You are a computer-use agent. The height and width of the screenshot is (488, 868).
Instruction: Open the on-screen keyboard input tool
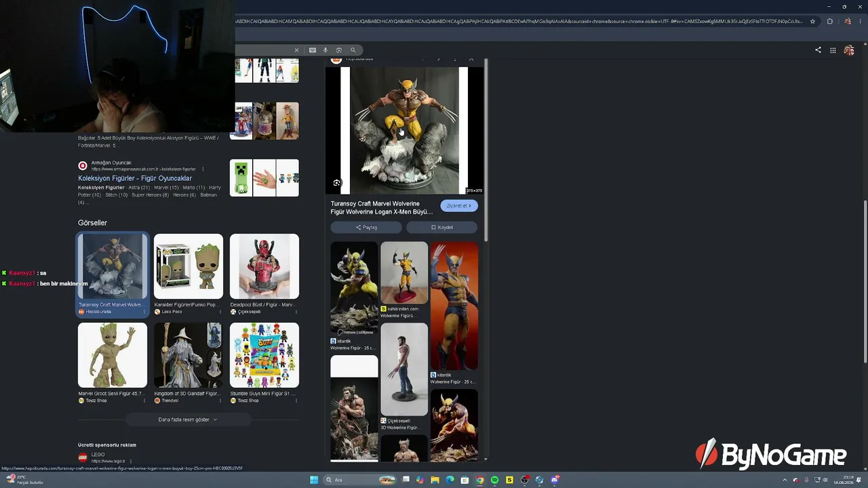point(312,50)
